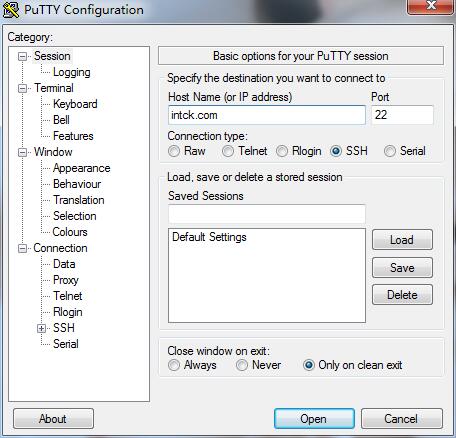The height and width of the screenshot is (438, 456).
Task: Collapse the Terminal category node
Action: (x=22, y=88)
